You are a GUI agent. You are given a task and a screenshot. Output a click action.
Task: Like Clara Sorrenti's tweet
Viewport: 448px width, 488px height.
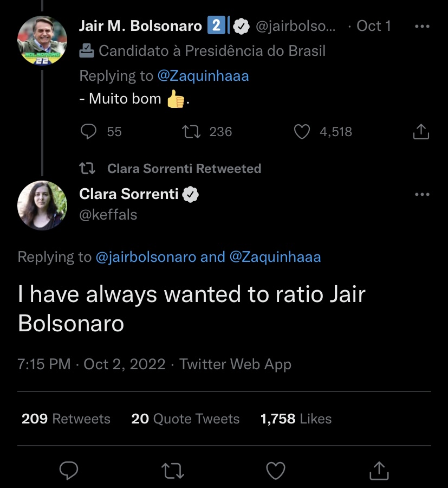tap(276, 471)
